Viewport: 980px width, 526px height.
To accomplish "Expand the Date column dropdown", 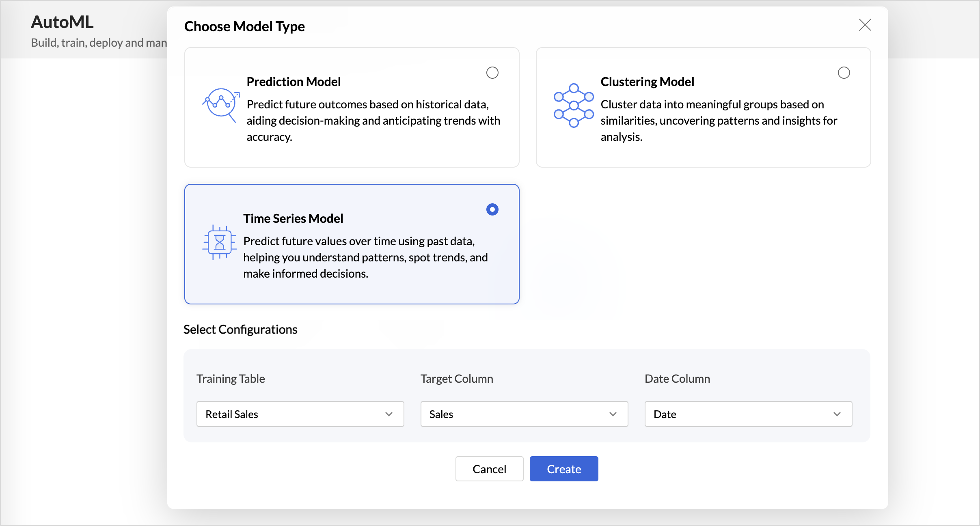I will point(749,414).
